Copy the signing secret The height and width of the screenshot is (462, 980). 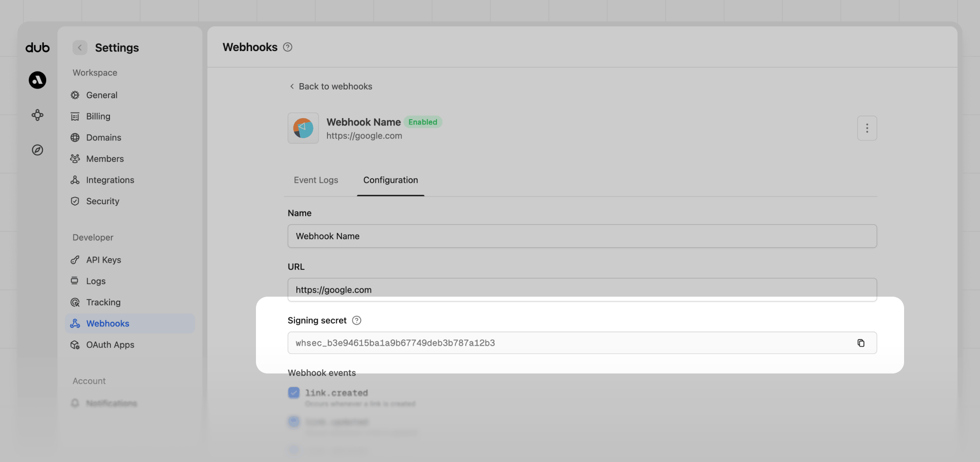pos(861,343)
